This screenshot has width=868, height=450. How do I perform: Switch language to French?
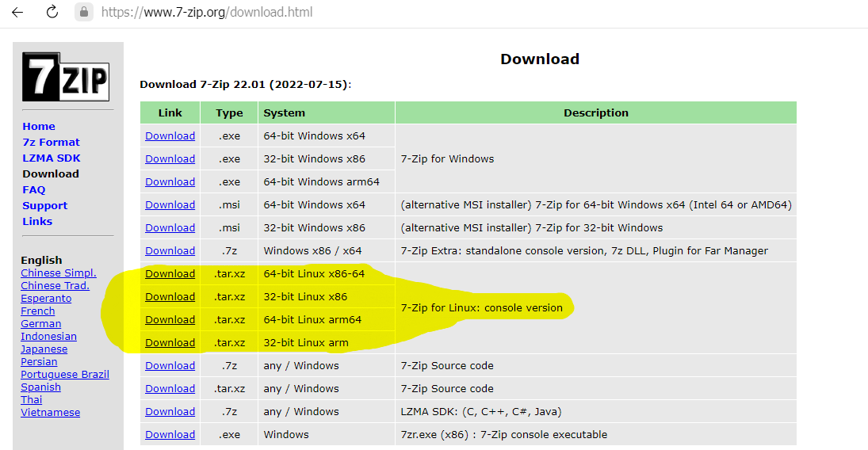[x=37, y=311]
